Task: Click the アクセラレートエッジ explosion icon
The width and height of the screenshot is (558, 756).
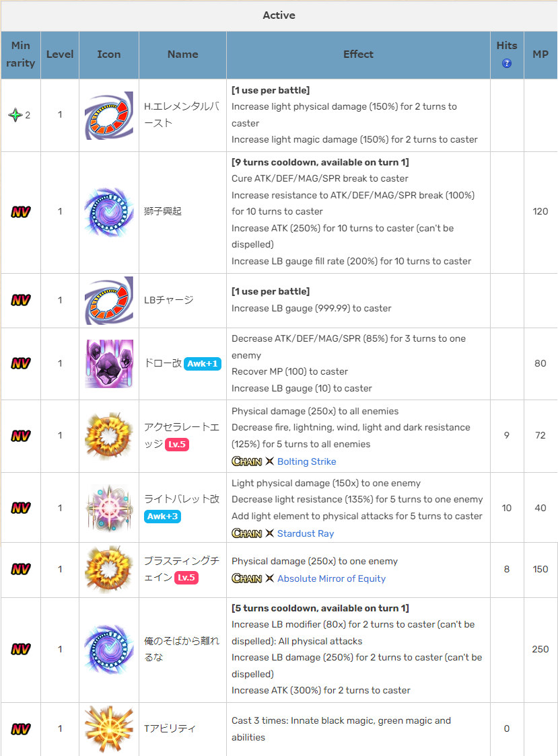Action: (109, 435)
